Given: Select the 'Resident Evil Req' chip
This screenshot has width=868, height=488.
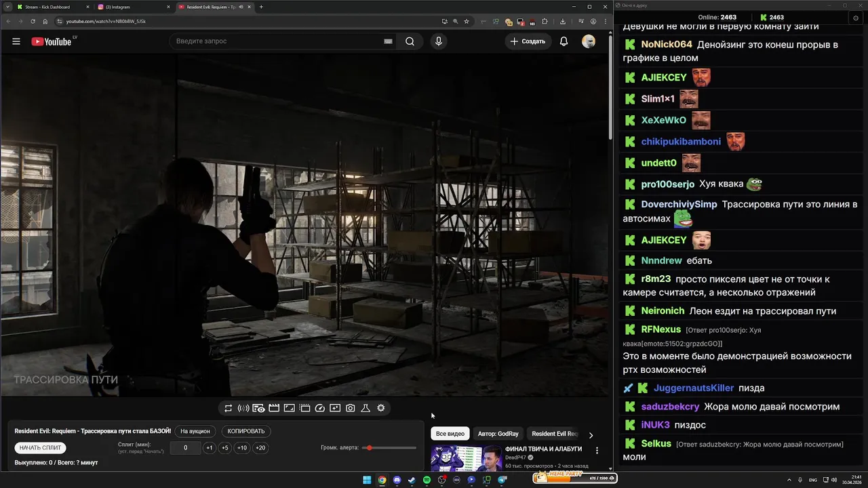Looking at the screenshot, I should point(554,434).
